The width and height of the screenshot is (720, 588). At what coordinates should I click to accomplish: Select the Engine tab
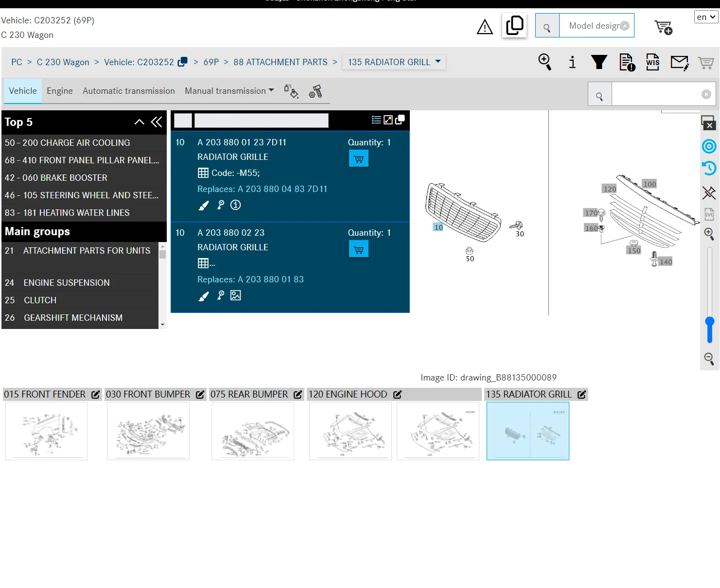tap(60, 91)
